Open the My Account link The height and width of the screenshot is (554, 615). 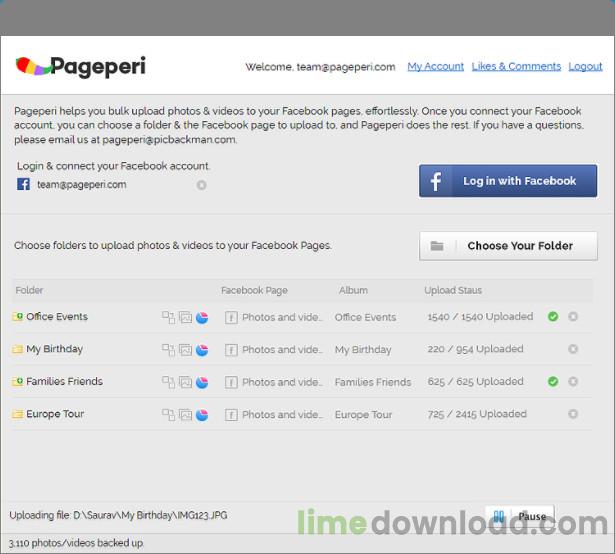click(x=435, y=67)
